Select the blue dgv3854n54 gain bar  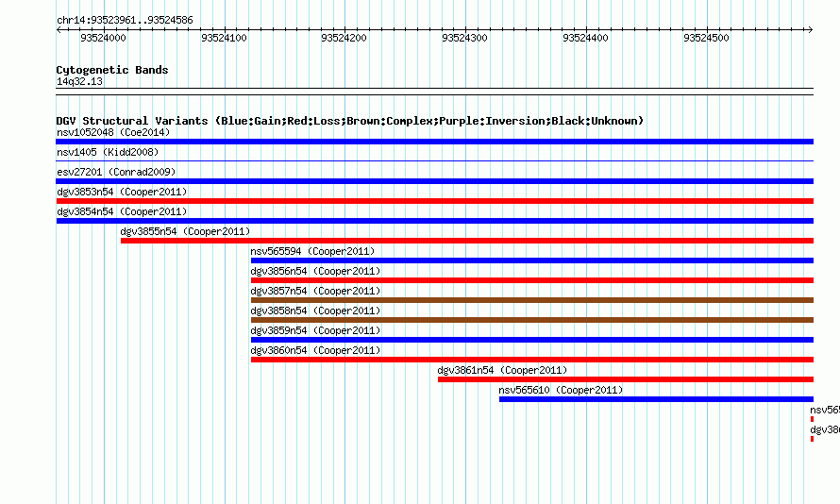434,221
